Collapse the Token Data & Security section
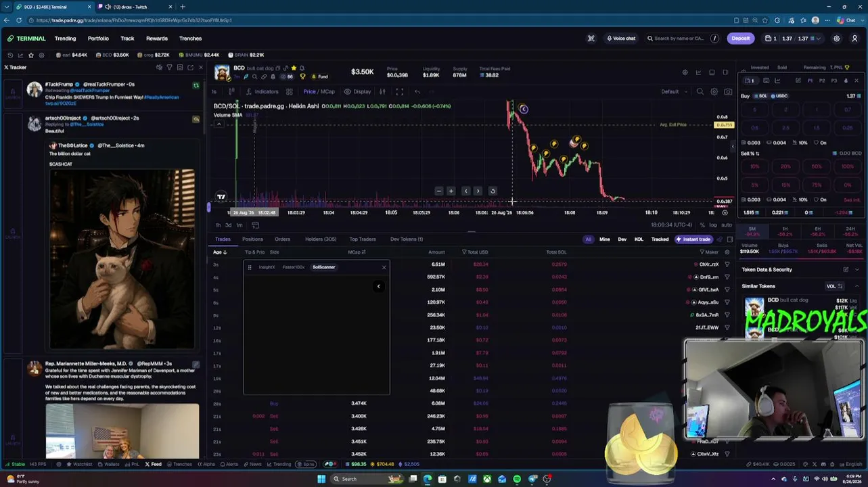This screenshot has width=868, height=487. click(857, 269)
